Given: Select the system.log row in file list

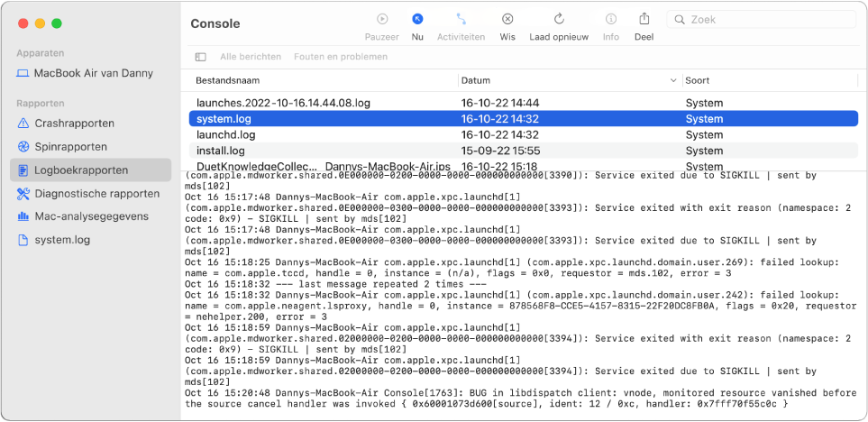Looking at the screenshot, I should [523, 119].
